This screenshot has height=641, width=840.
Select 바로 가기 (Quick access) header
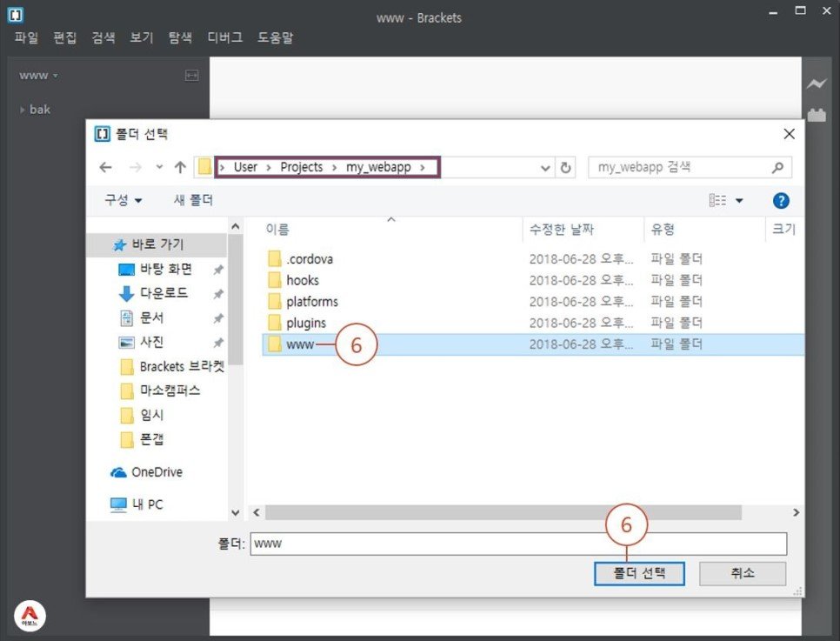point(157,245)
